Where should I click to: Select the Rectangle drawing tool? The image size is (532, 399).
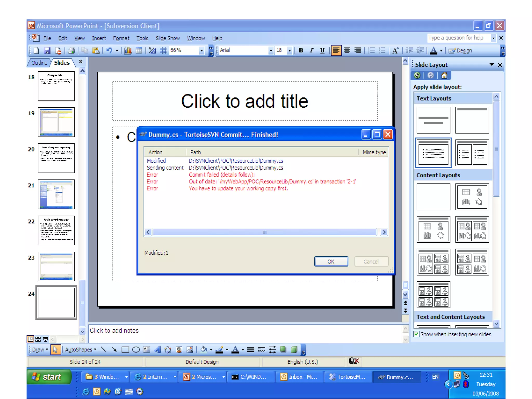tap(125, 350)
